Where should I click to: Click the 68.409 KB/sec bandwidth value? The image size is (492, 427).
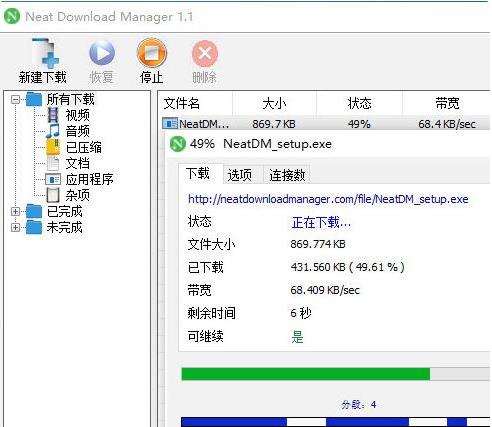[325, 290]
